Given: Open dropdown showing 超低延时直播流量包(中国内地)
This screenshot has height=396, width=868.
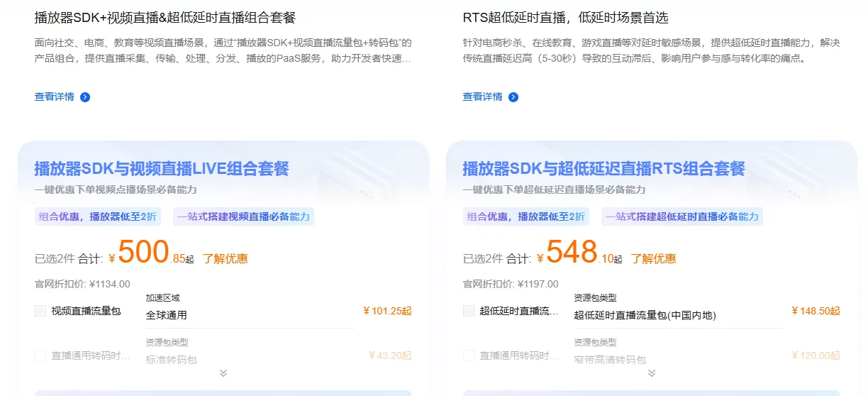Looking at the screenshot, I should 678,315.
